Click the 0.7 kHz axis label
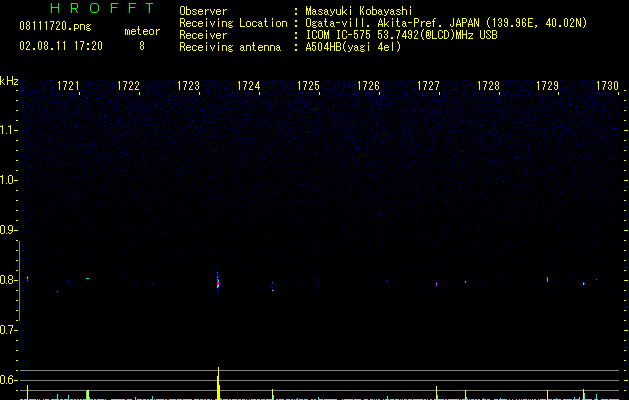The width and height of the screenshot is (629, 400). point(8,330)
